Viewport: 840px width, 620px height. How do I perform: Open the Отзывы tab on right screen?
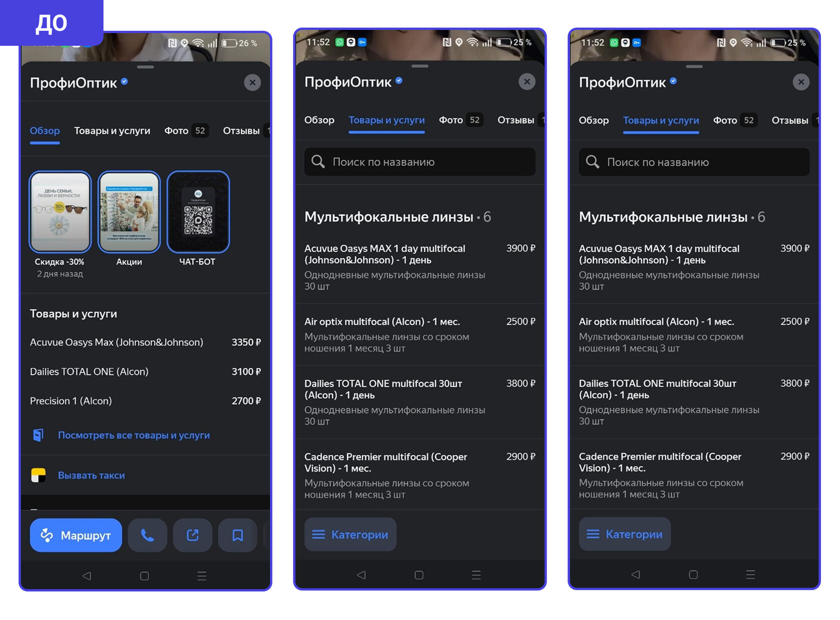(x=790, y=120)
